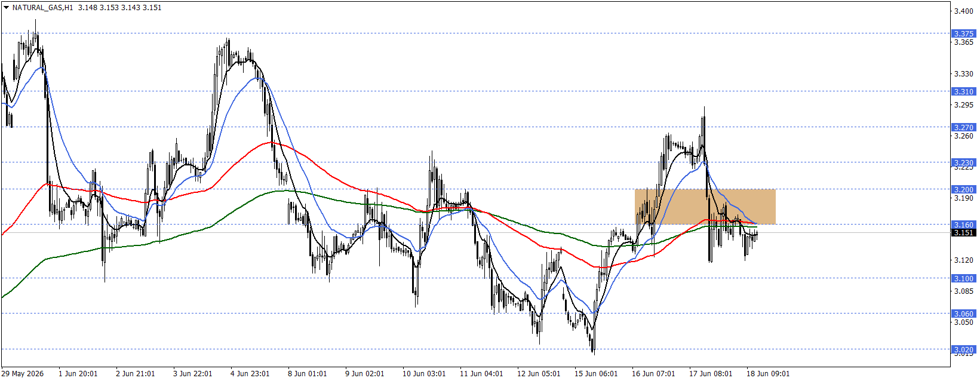980x381 pixels.
Task: Click the 16 Jun 07:01 time label
Action: [x=653, y=374]
